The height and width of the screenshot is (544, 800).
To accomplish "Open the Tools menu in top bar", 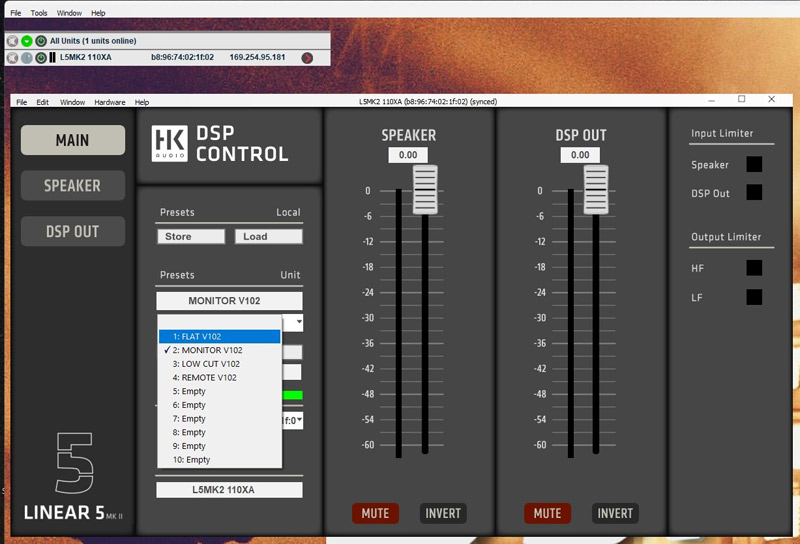I will click(x=39, y=13).
